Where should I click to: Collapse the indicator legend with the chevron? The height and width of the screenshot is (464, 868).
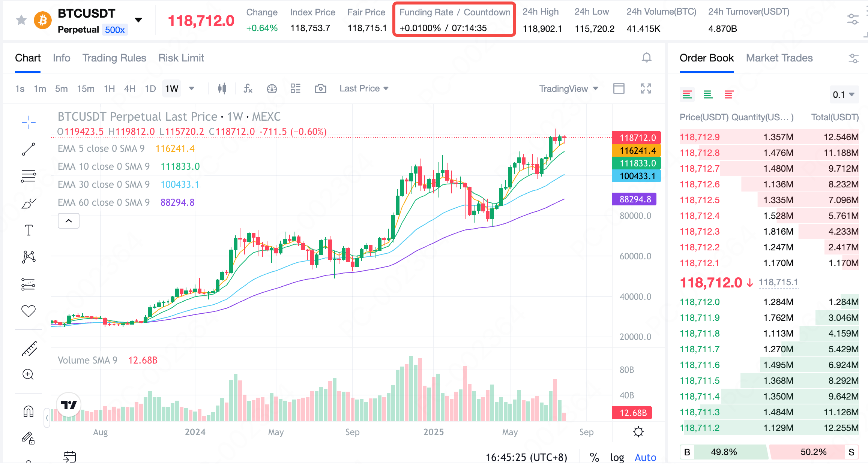(x=69, y=221)
